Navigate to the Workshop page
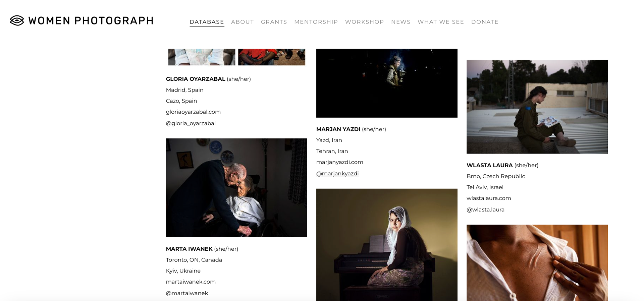644x301 pixels. click(x=364, y=22)
